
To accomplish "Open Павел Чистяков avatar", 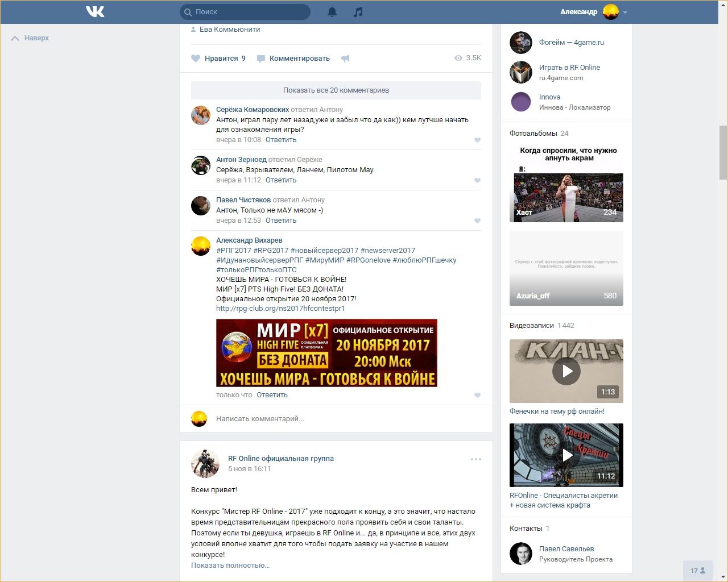I will 201,205.
